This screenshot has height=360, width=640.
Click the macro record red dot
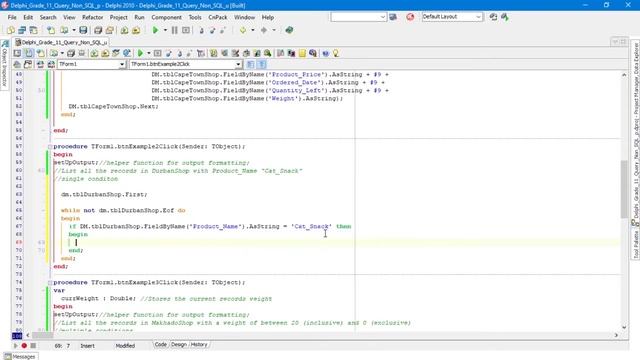point(24,346)
